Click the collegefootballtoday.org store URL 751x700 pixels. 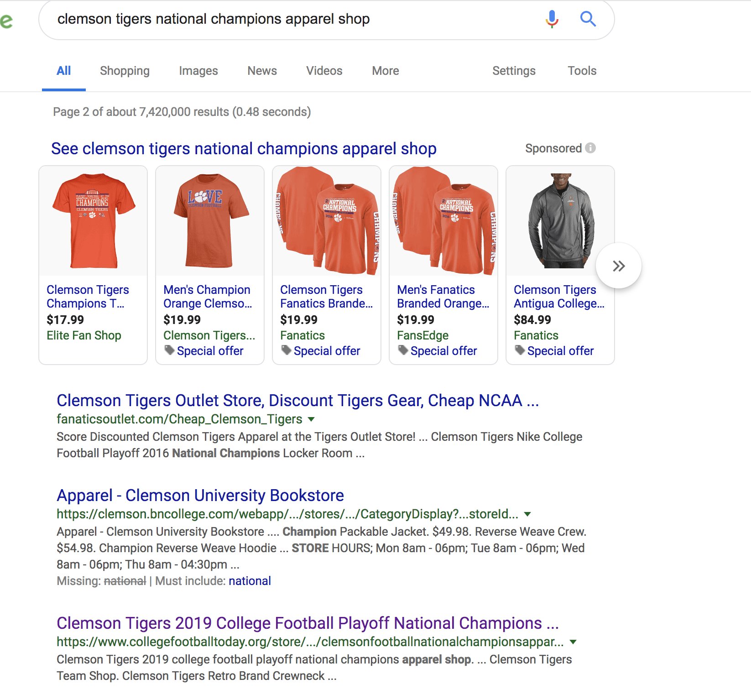coord(310,642)
